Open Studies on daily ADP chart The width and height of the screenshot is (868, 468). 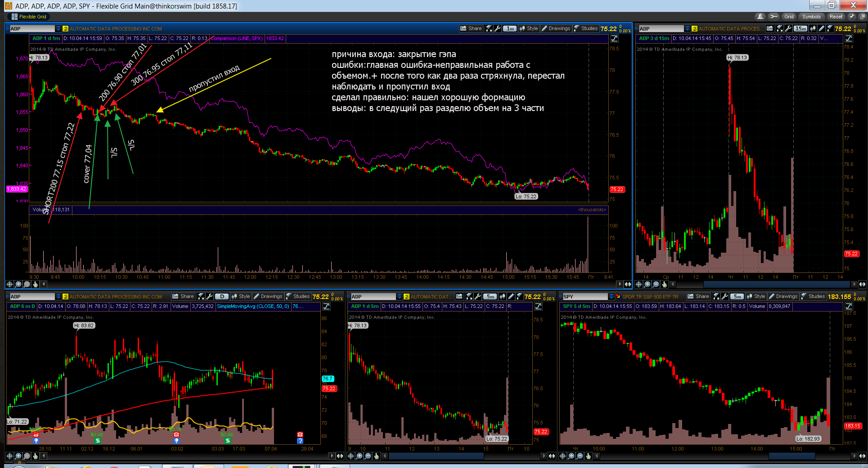click(x=298, y=296)
